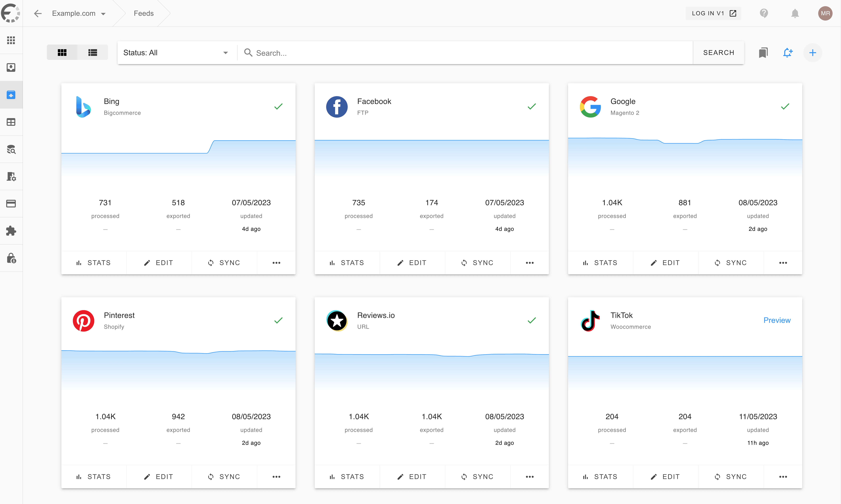The width and height of the screenshot is (841, 504).
Task: Click the SEARCH button
Action: (x=718, y=53)
